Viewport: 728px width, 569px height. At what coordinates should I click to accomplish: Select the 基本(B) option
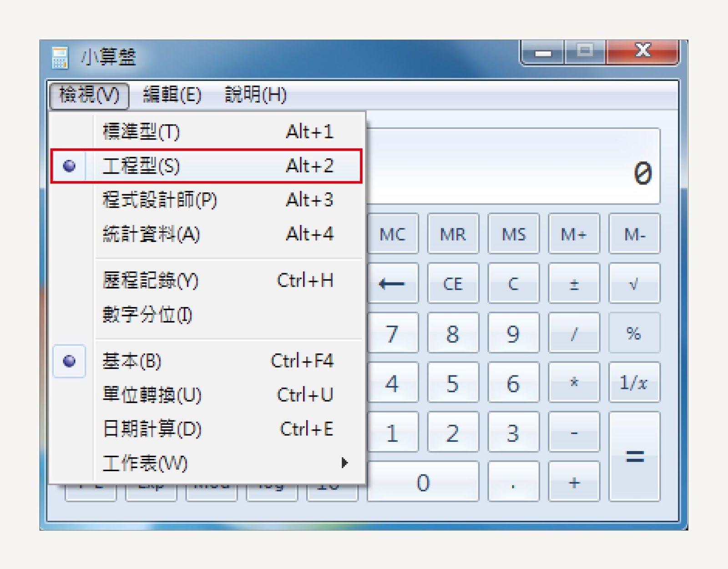pyautogui.click(x=207, y=361)
